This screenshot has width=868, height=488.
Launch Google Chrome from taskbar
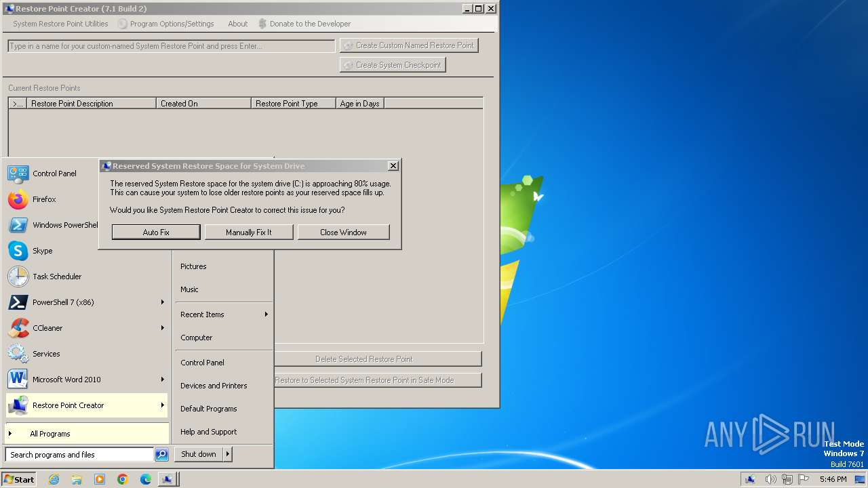123,479
